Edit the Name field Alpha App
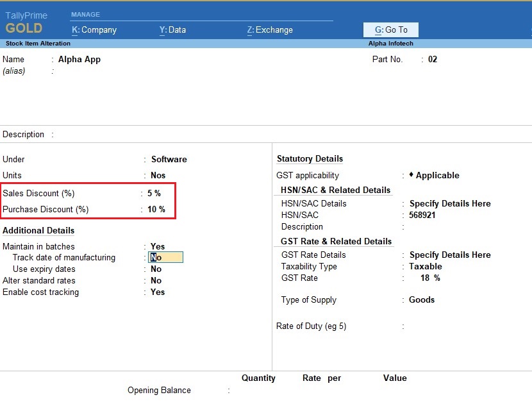This screenshot has height=404, width=532. [x=79, y=60]
